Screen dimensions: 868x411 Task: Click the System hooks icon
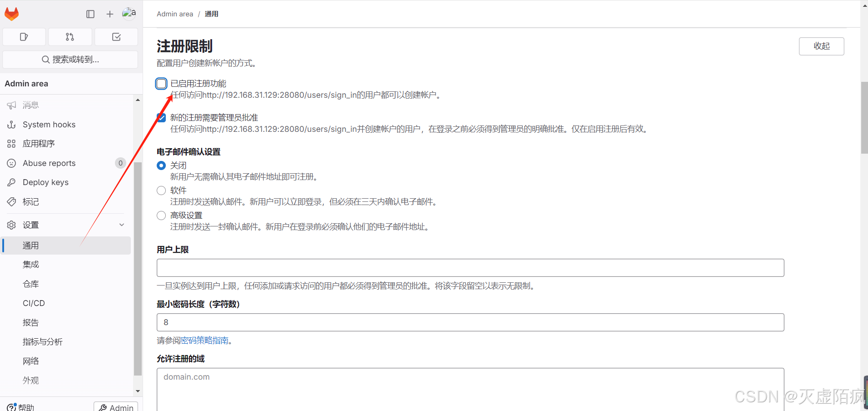[12, 125]
